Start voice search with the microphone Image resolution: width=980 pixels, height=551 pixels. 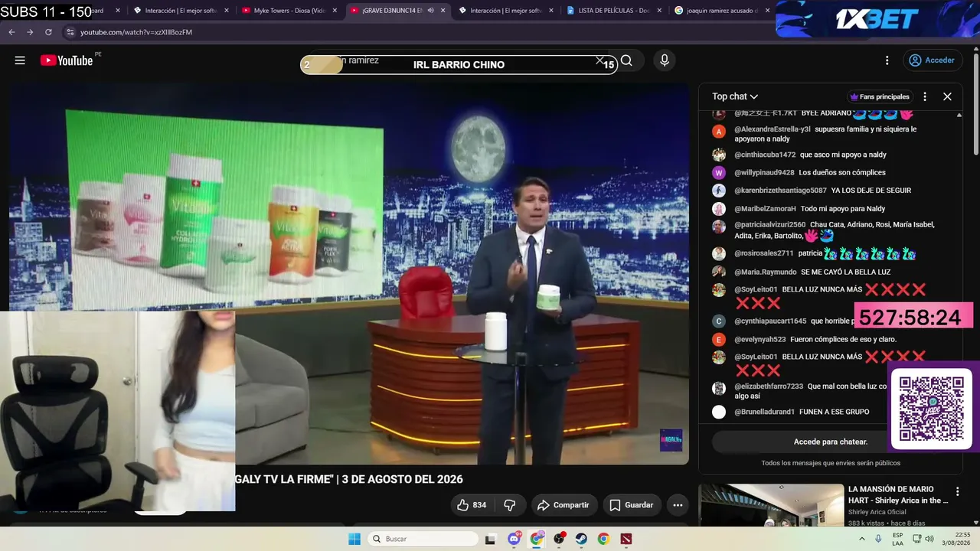pyautogui.click(x=664, y=60)
